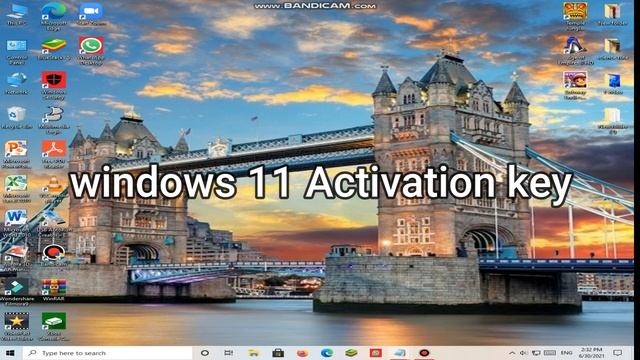Select the WhatsApp Desktop shortcut
The image size is (640, 360).
pyautogui.click(x=91, y=51)
